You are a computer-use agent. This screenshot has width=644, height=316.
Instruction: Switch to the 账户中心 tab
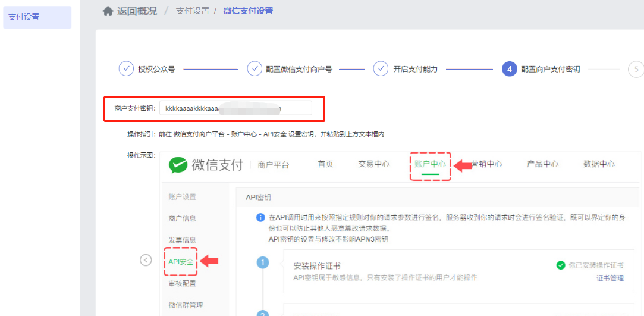click(x=430, y=164)
